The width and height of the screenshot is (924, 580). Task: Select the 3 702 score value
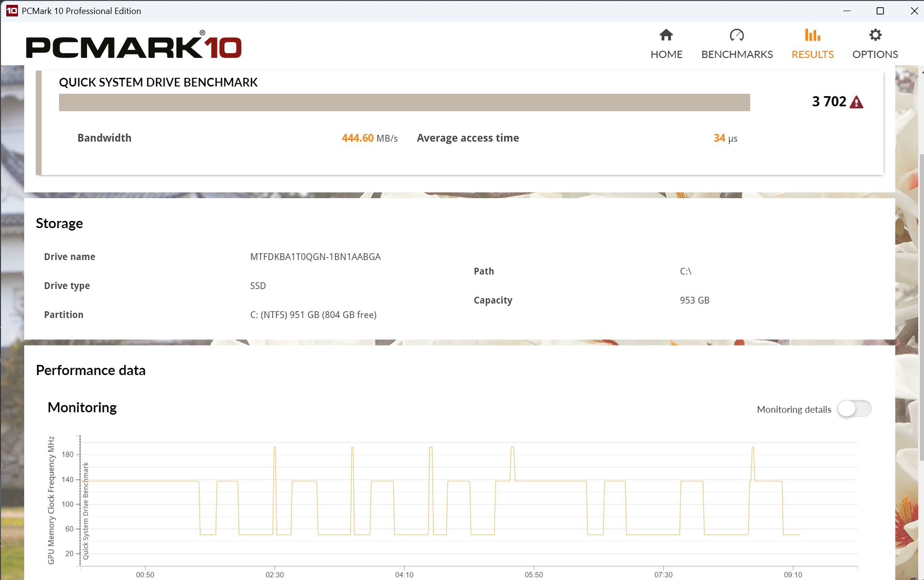pos(829,101)
